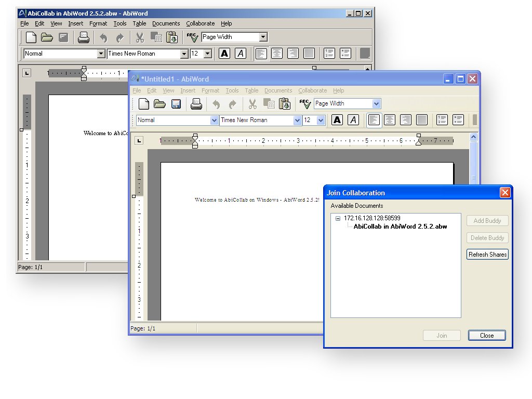The image size is (532, 399).
Task: Open Times New Roman dropdown in AbiCollab window
Action: 184,54
